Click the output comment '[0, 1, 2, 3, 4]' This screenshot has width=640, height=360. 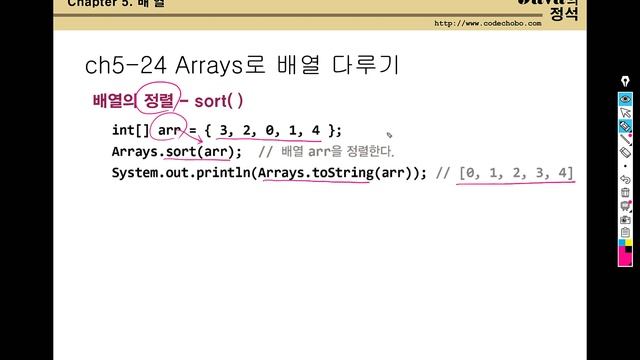click(516, 173)
